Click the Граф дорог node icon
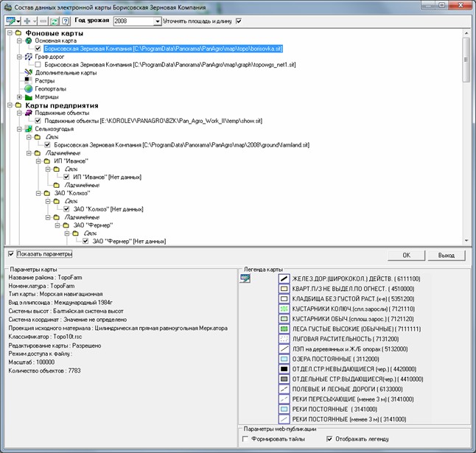The width and height of the screenshot is (476, 453). point(29,57)
